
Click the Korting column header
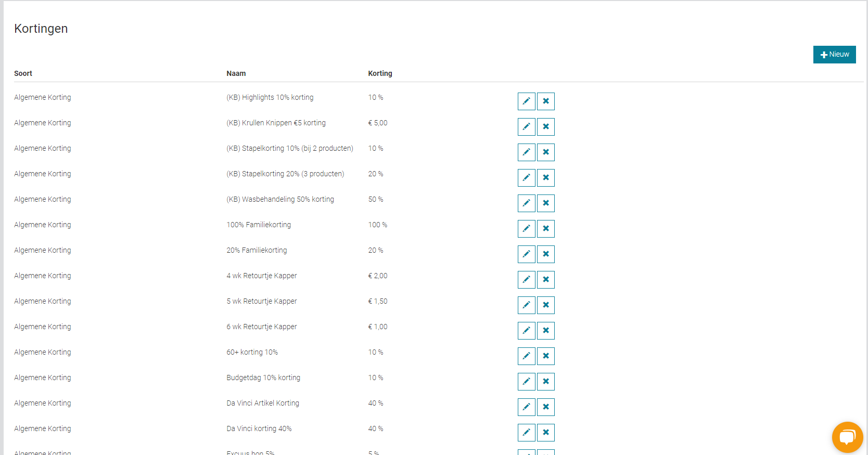380,73
